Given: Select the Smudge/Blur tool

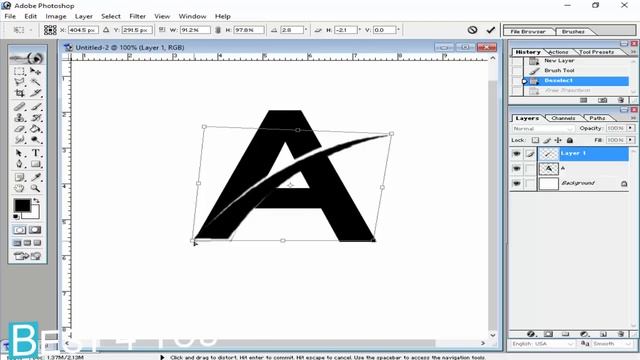Looking at the screenshot, I should pyautogui.click(x=19, y=140).
